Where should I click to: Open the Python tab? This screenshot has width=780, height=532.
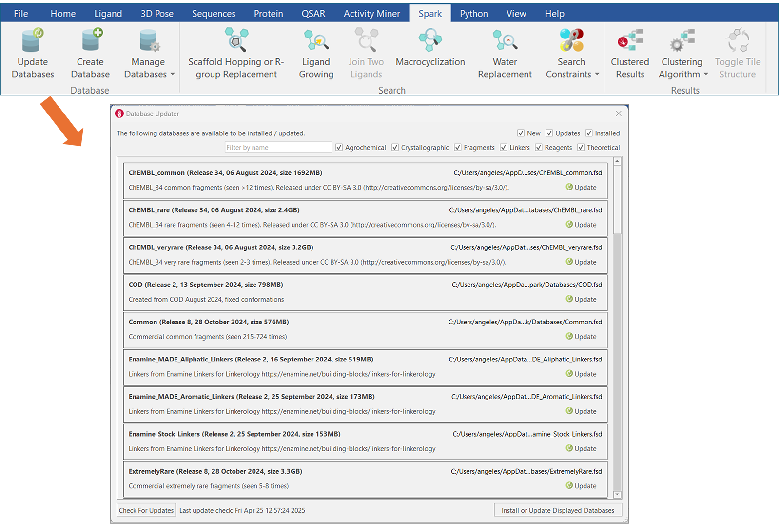474,14
